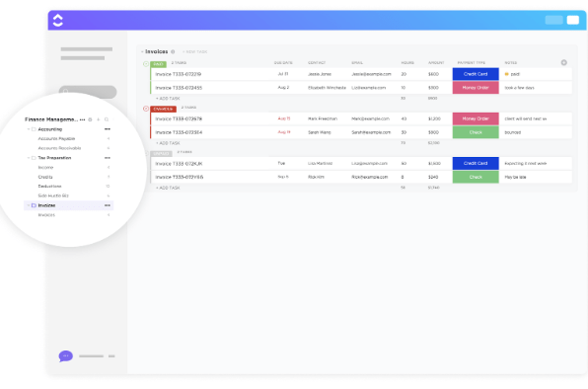This screenshot has width=588, height=389.
Task: Open Money Order tag for Mark Freedman's invoice
Action: click(476, 118)
